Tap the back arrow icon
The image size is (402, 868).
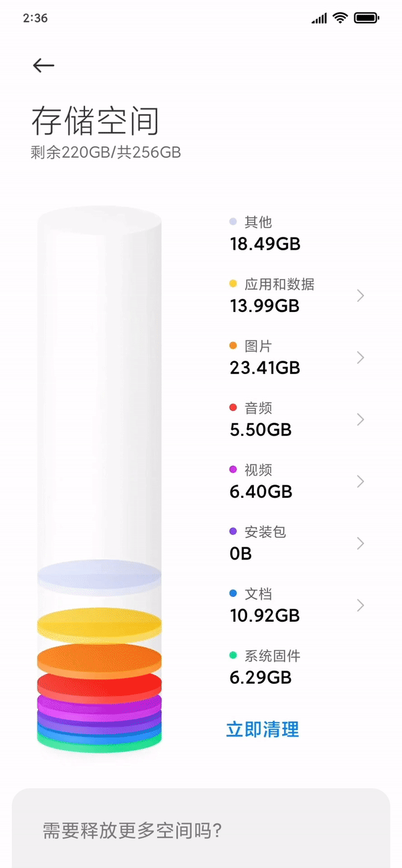[x=44, y=65]
